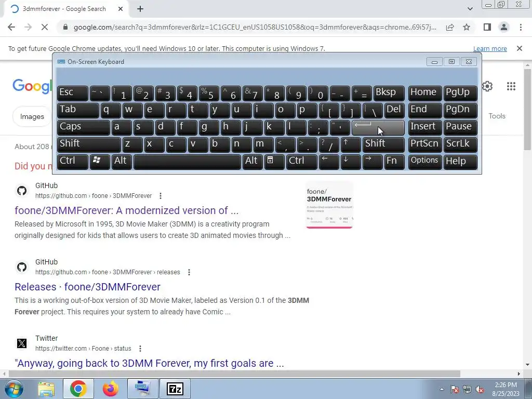Go back using the browser back arrow
The width and height of the screenshot is (532, 399).
coord(11,27)
